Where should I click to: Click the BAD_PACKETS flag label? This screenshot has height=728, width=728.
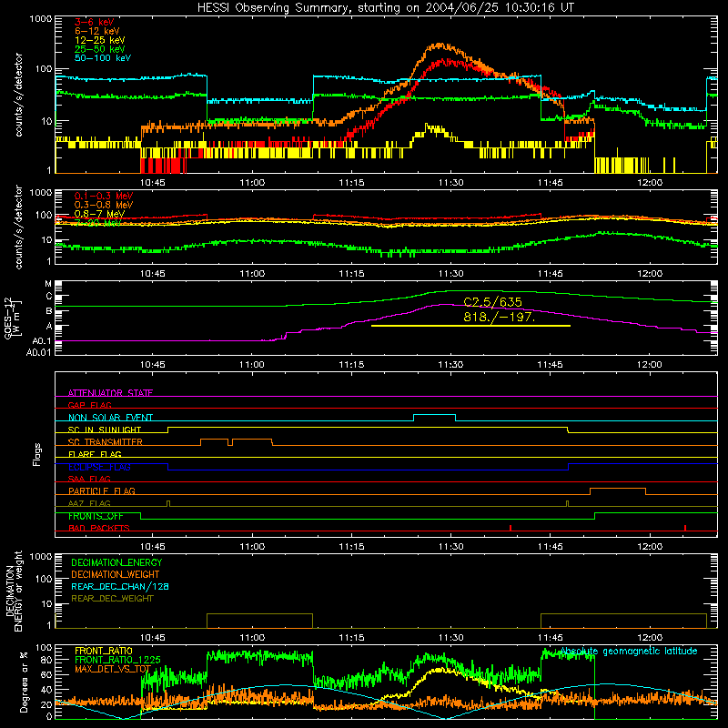99,528
